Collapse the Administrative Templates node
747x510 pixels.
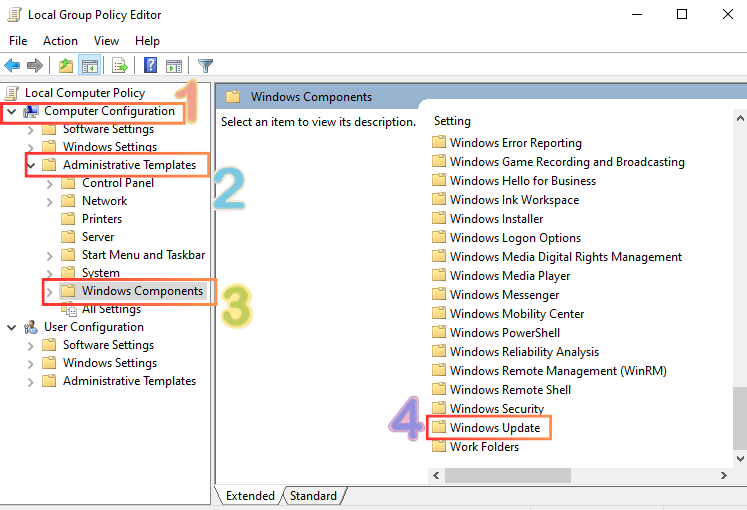coord(31,165)
